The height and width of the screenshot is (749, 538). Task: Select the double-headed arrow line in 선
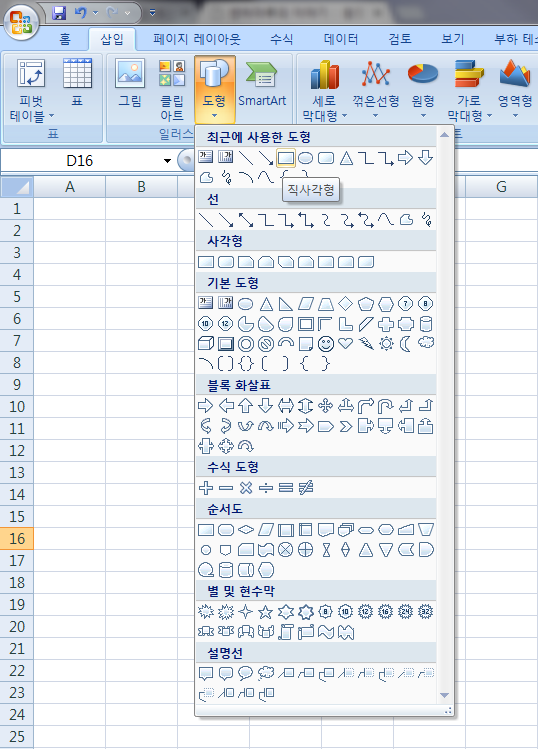(x=246, y=220)
